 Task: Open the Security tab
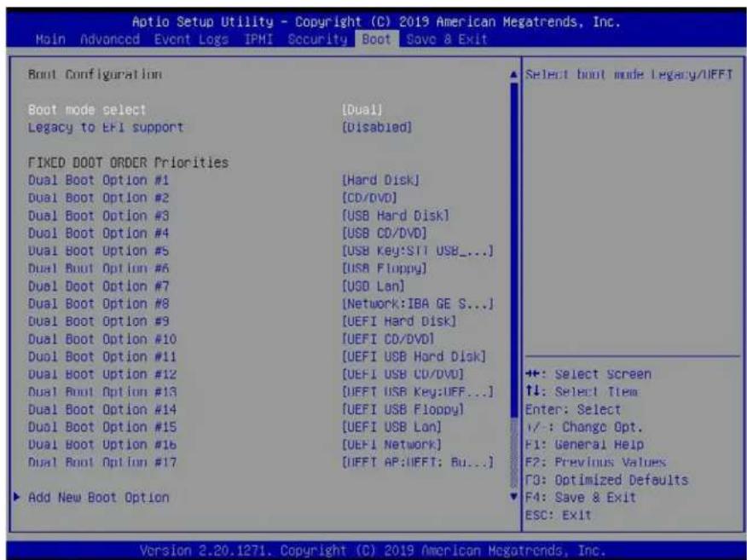coord(318,39)
